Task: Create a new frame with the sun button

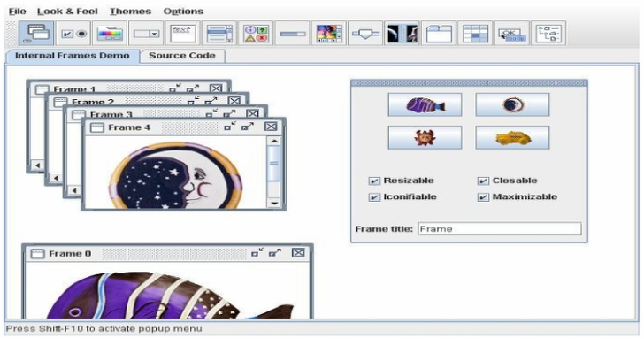Action: pos(425,137)
